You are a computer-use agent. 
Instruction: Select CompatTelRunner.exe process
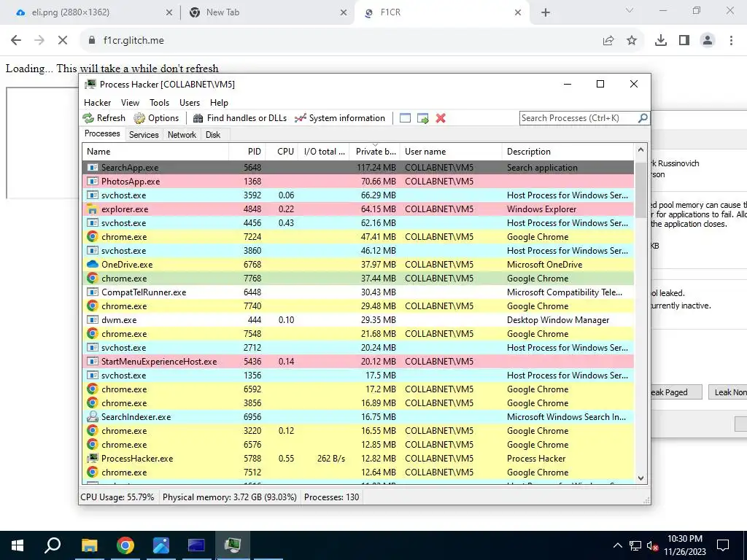[358, 292]
